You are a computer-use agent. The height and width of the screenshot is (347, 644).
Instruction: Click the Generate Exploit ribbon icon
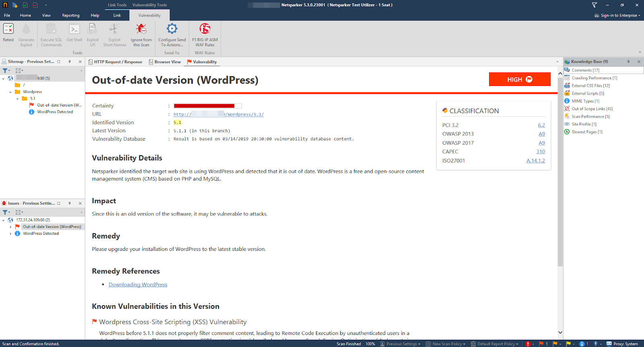26,29
